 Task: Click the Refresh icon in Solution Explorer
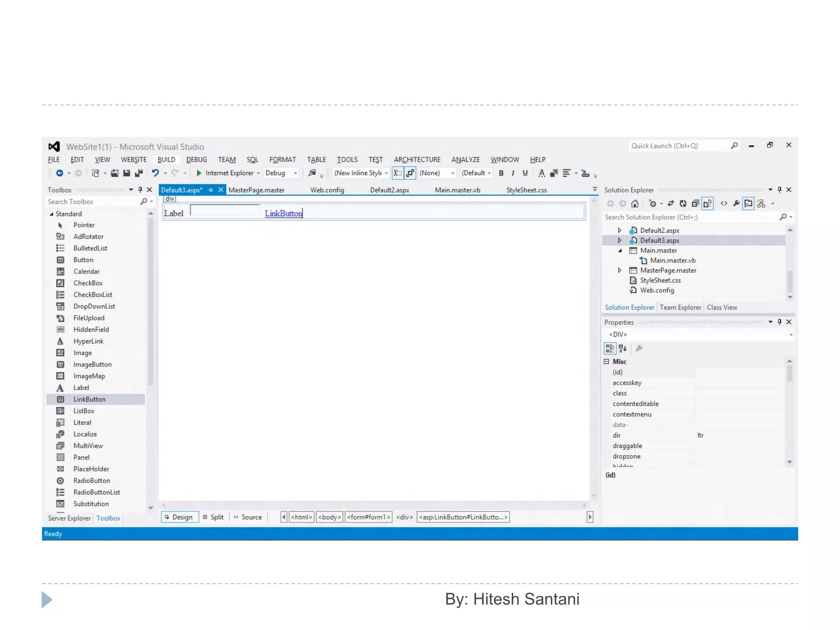click(683, 203)
